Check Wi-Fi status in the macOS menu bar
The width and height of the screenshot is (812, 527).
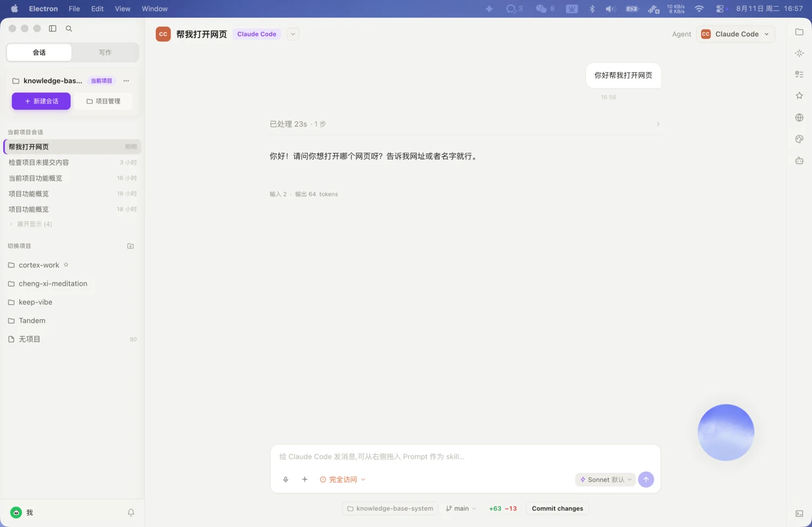tap(699, 9)
